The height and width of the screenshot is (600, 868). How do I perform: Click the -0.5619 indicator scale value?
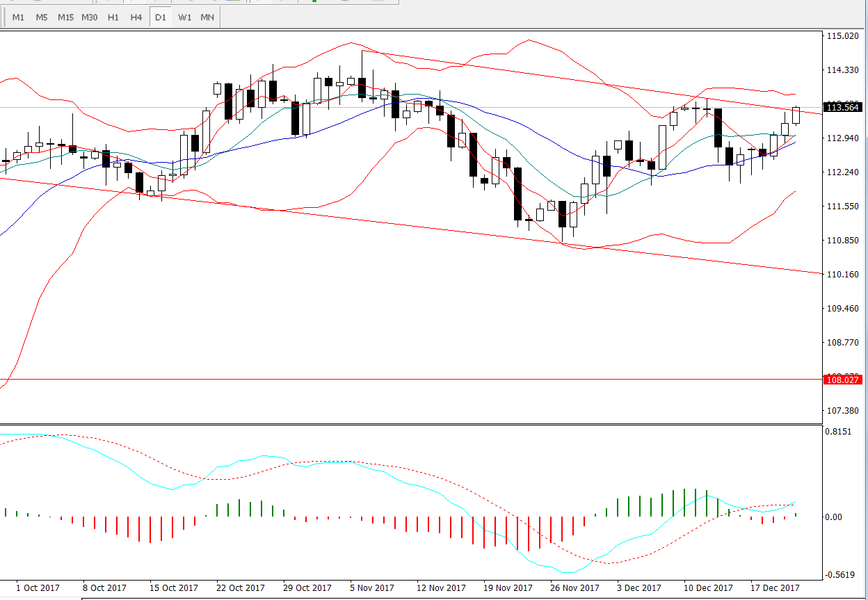coord(842,575)
